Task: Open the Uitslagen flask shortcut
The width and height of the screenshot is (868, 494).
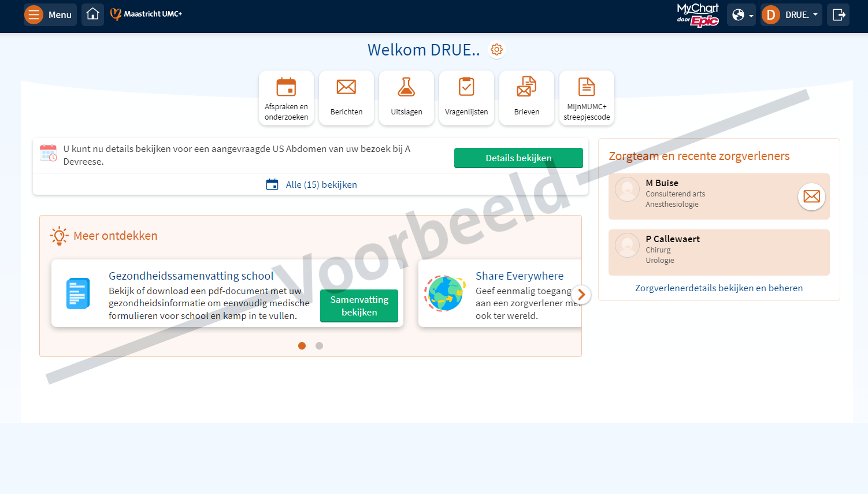Action: coord(406,98)
